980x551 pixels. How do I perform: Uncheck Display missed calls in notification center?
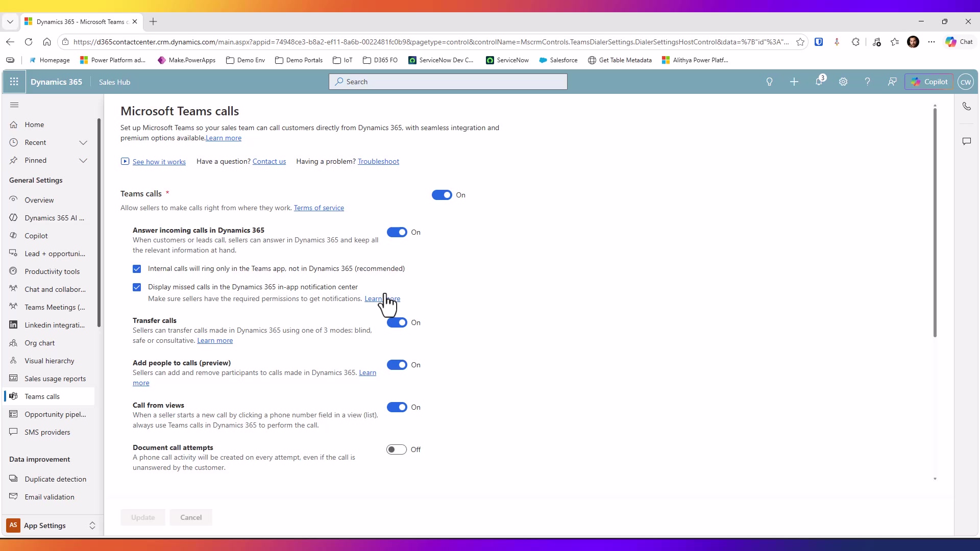137,287
